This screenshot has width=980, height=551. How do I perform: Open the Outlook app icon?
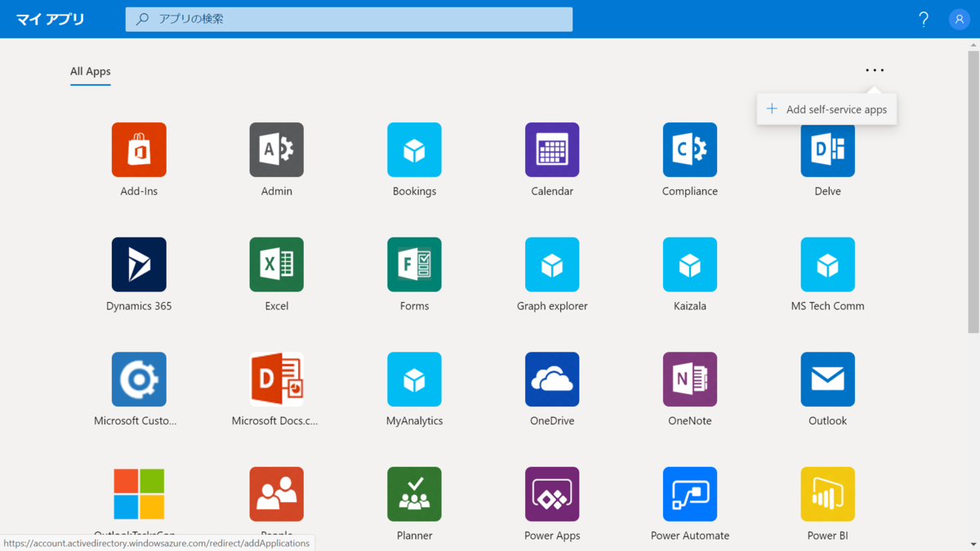point(827,380)
